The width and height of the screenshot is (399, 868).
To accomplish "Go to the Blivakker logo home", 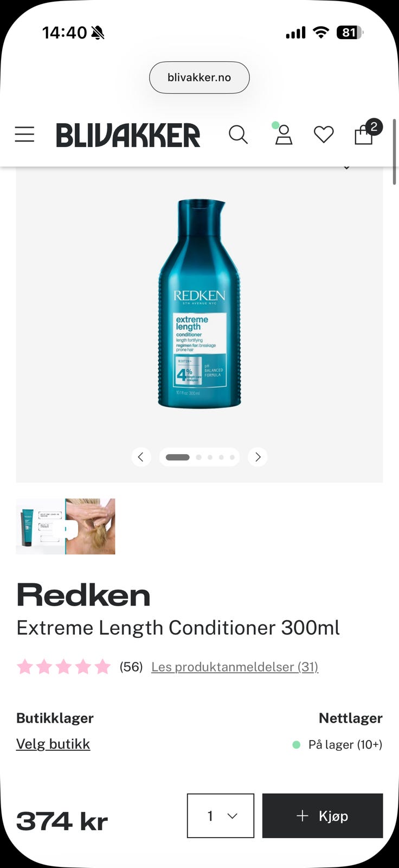I will pos(128,135).
